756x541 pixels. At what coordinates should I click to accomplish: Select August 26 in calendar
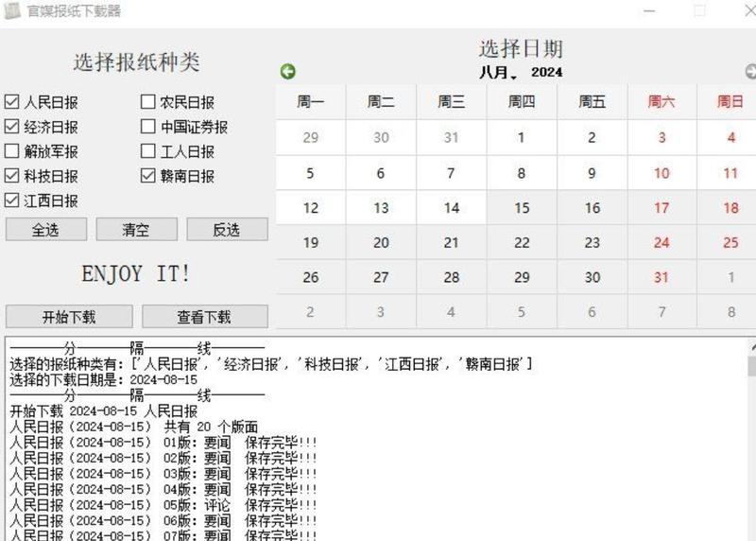[x=311, y=277]
